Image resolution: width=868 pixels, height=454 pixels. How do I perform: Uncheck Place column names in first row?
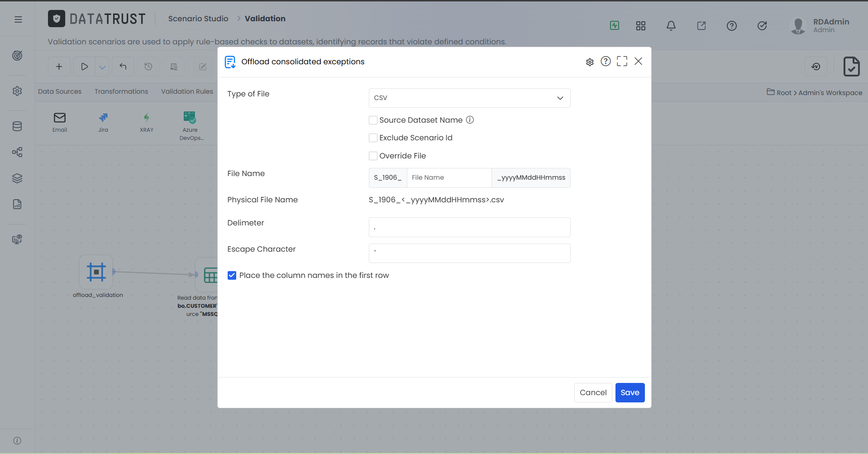pos(232,275)
